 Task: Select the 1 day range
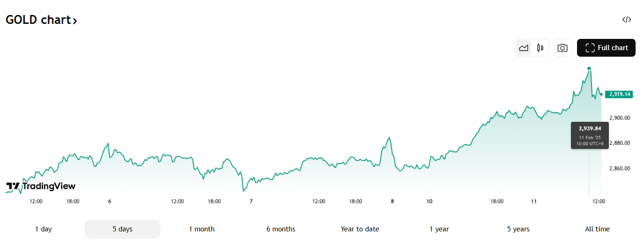pyautogui.click(x=44, y=229)
